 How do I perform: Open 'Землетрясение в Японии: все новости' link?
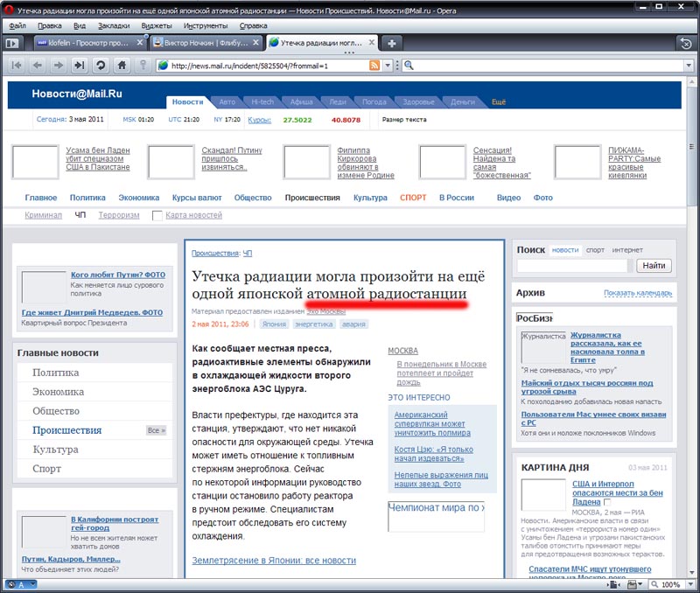[x=274, y=561]
